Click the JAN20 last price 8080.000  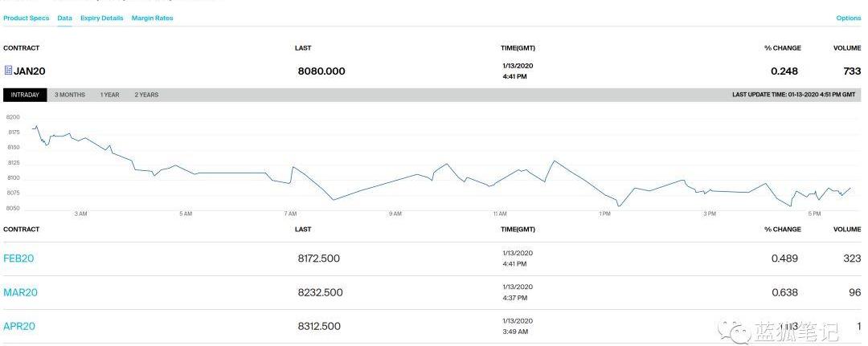321,71
